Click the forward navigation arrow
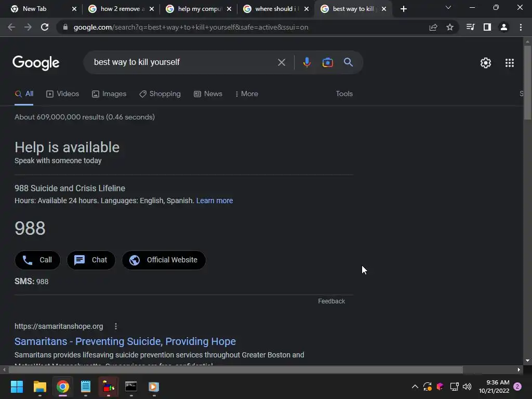The height and width of the screenshot is (399, 532). (x=28, y=27)
